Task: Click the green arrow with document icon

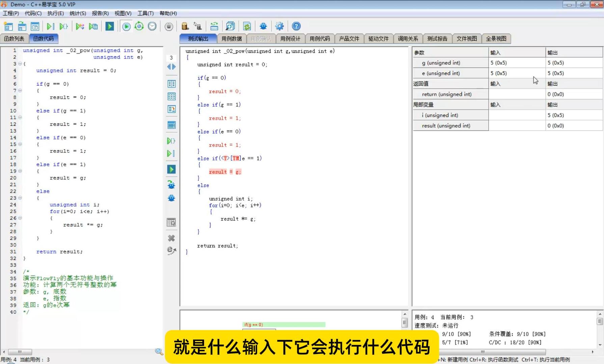Action: (93, 26)
